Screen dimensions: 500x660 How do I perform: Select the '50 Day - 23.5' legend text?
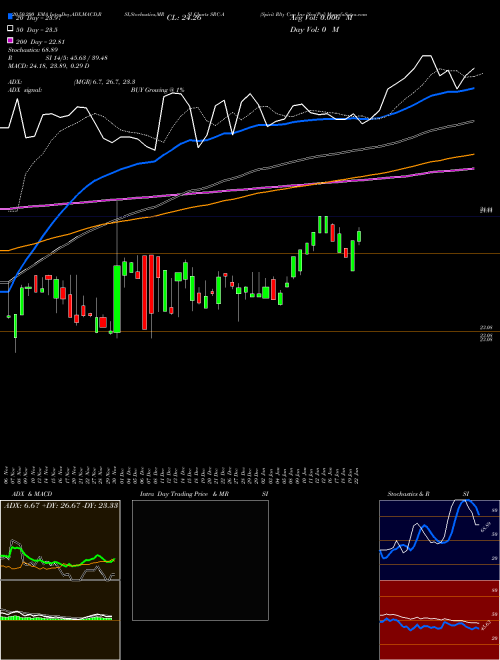click(37, 30)
